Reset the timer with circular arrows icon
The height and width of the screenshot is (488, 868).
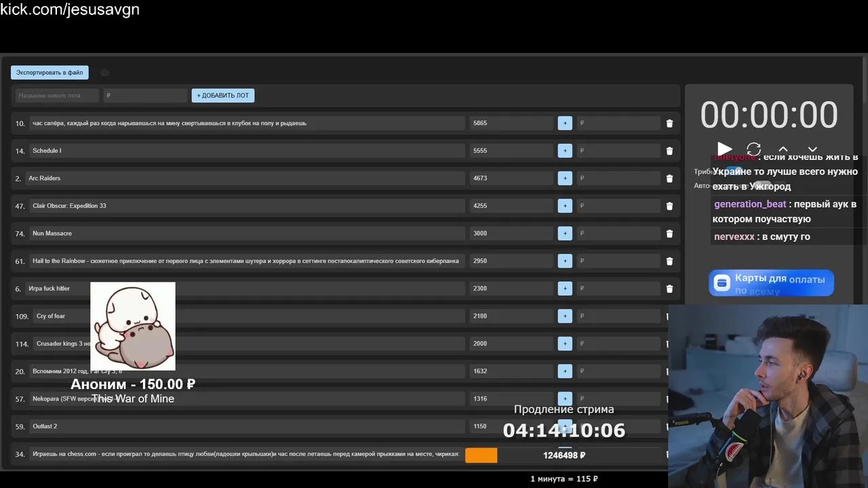point(753,149)
